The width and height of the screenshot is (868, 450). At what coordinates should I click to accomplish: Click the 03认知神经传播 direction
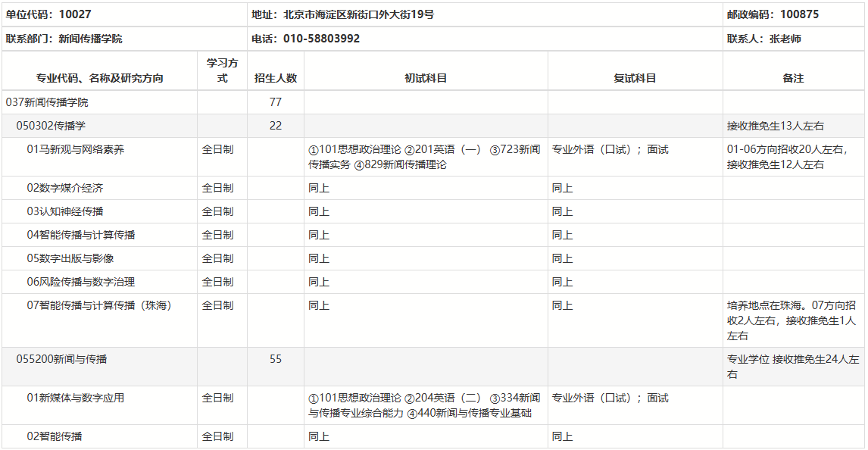[x=65, y=211]
